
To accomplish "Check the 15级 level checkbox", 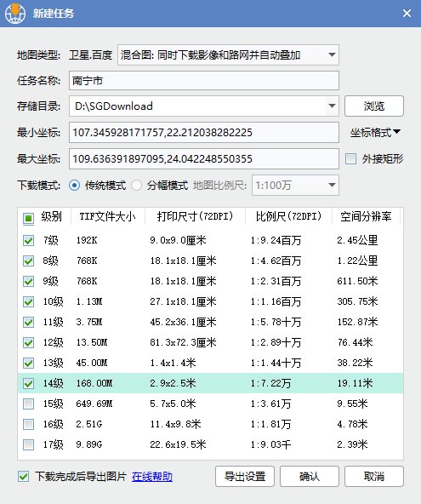I will pyautogui.click(x=28, y=404).
